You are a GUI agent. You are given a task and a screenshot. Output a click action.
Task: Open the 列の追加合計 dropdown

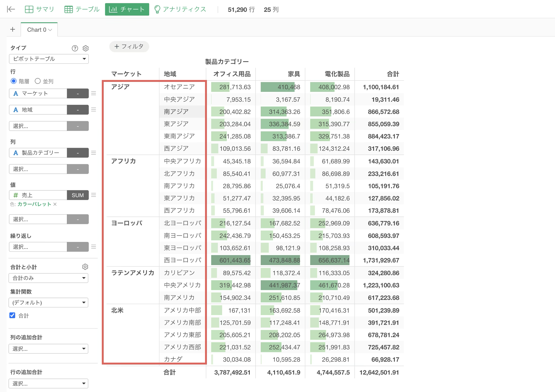click(x=48, y=348)
